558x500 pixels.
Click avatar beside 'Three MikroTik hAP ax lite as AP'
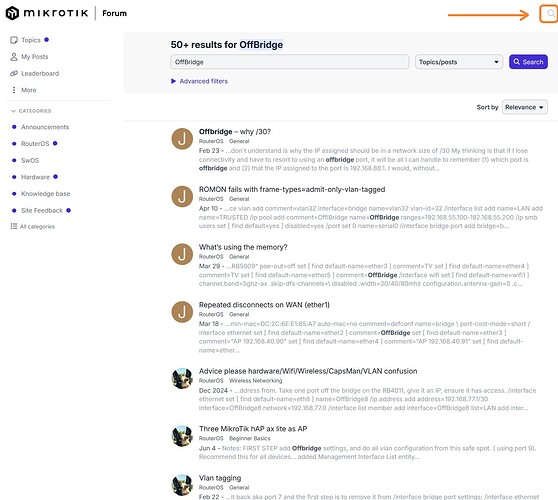(x=182, y=436)
